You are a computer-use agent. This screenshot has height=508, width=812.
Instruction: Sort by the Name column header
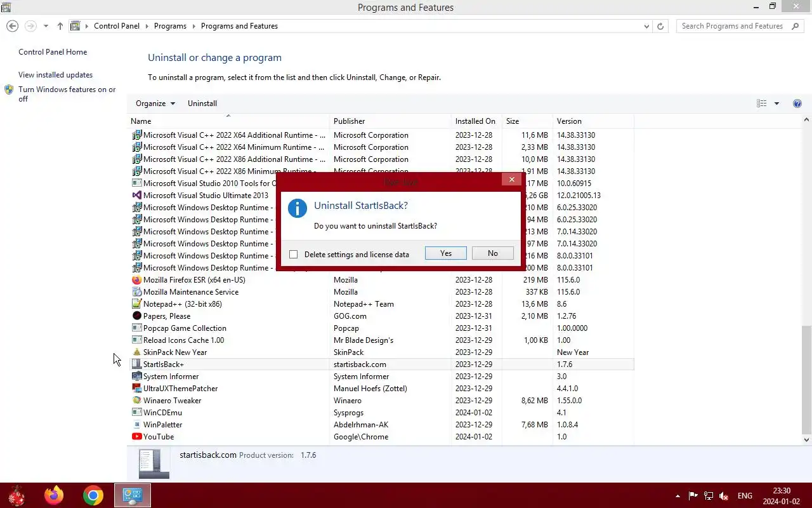point(228,121)
